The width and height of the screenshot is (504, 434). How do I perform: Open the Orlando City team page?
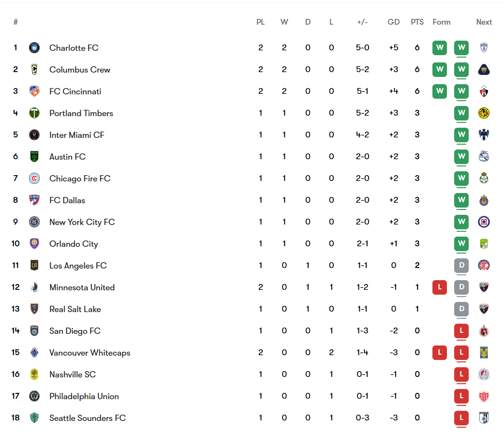coord(74,244)
